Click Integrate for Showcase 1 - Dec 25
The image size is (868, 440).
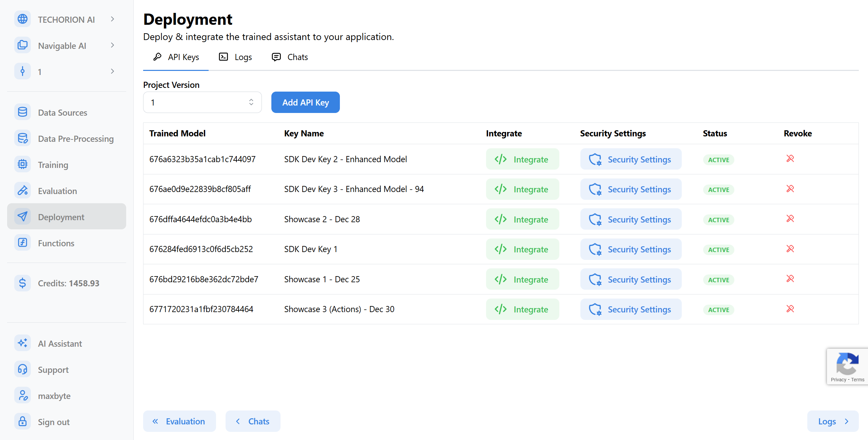tap(522, 279)
